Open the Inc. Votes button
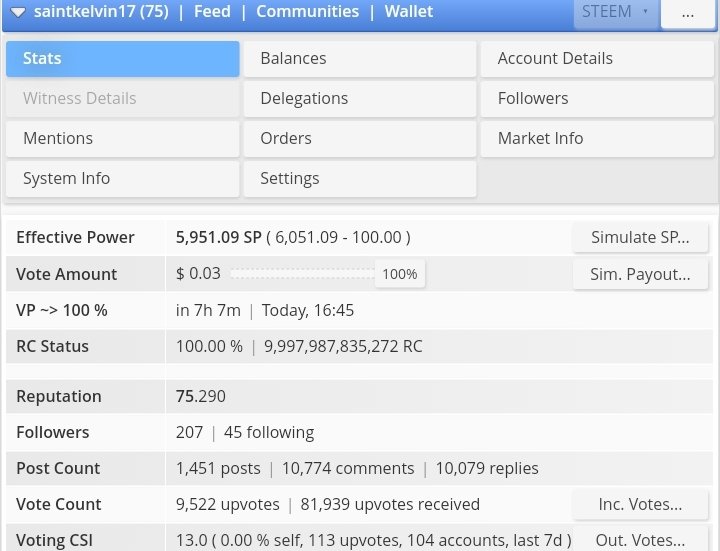The height and width of the screenshot is (551, 720). tap(640, 504)
